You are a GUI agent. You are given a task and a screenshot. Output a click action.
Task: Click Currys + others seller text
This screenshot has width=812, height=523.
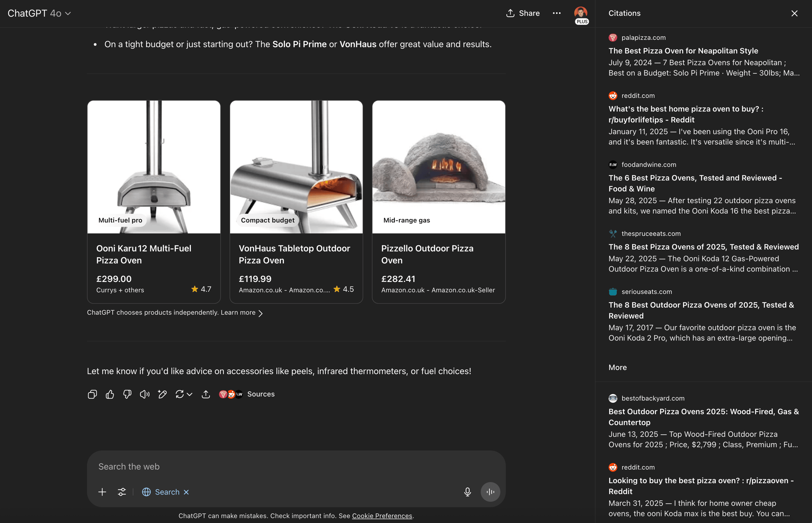[120, 290]
